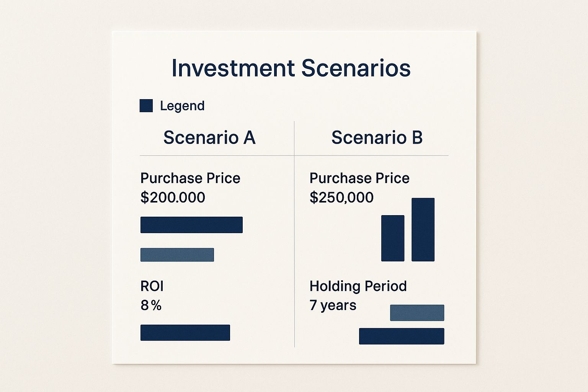Click the 7 years value
This screenshot has height=392, width=588.
click(x=333, y=305)
